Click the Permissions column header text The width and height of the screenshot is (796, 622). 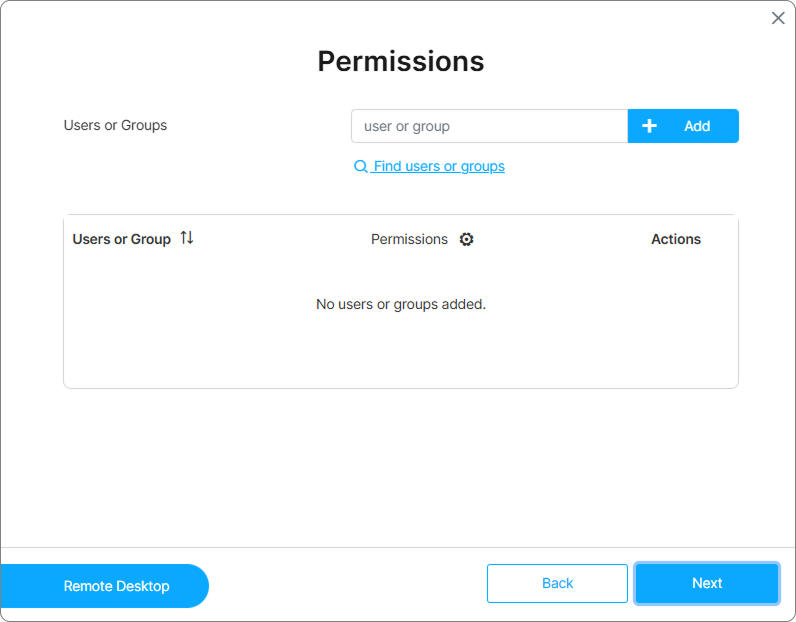coord(409,239)
